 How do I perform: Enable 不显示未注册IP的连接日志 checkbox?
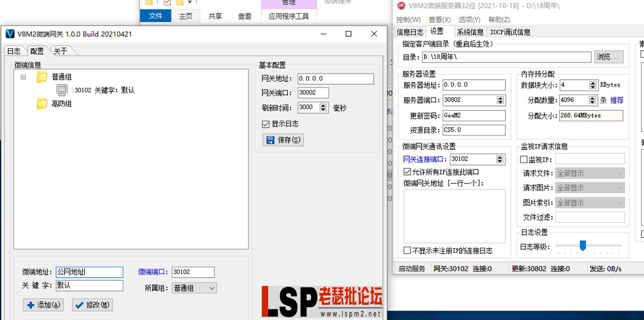tap(407, 250)
